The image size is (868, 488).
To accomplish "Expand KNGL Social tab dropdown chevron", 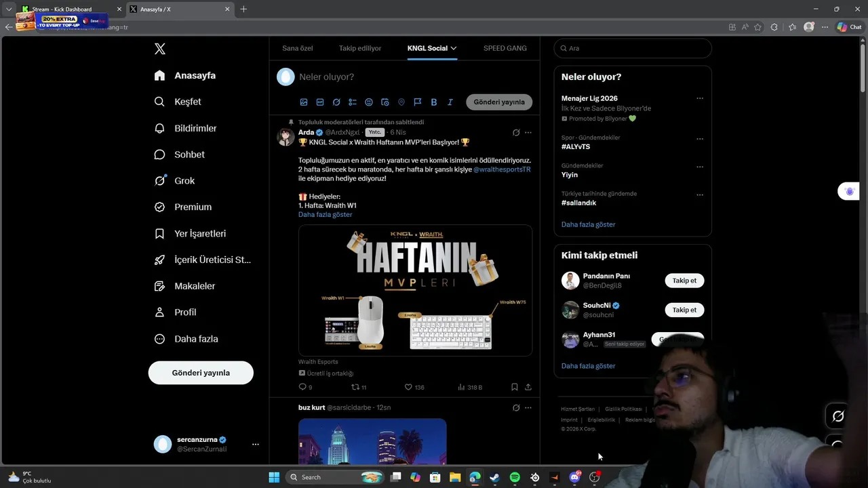I will tap(454, 48).
